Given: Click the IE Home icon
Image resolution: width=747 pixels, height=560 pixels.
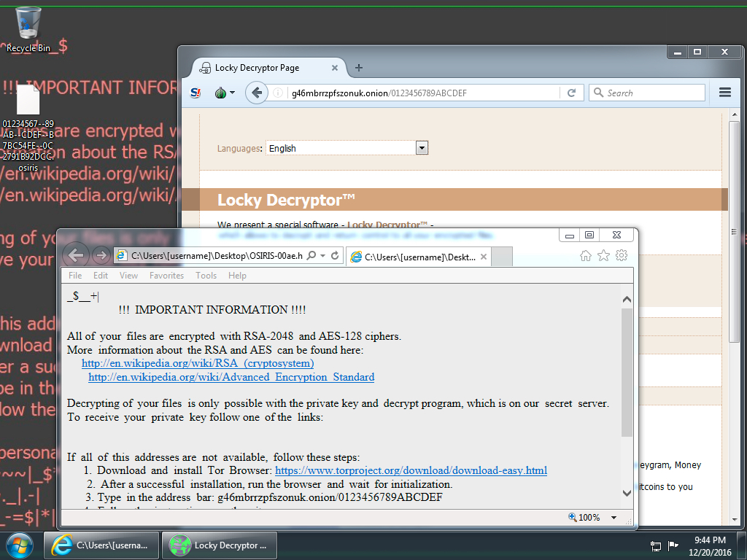Looking at the screenshot, I should [x=586, y=256].
